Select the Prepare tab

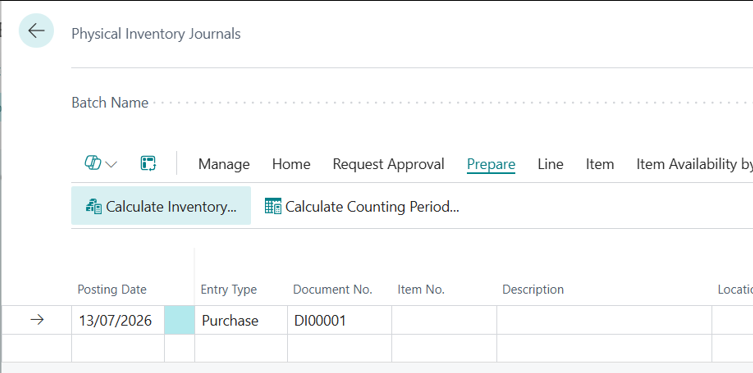(x=491, y=164)
